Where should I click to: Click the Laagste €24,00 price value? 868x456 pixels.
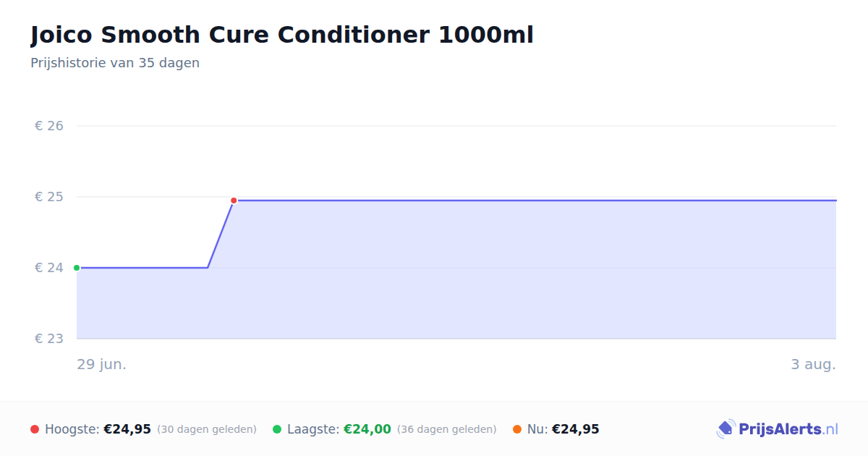click(367, 429)
